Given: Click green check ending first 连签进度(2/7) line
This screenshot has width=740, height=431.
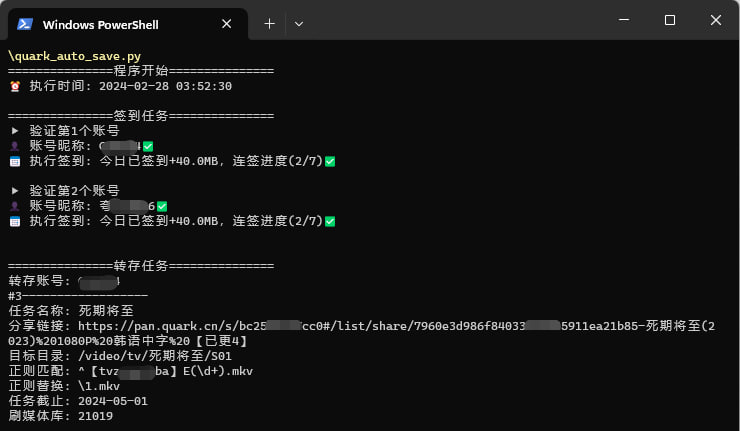Looking at the screenshot, I should (x=330, y=161).
